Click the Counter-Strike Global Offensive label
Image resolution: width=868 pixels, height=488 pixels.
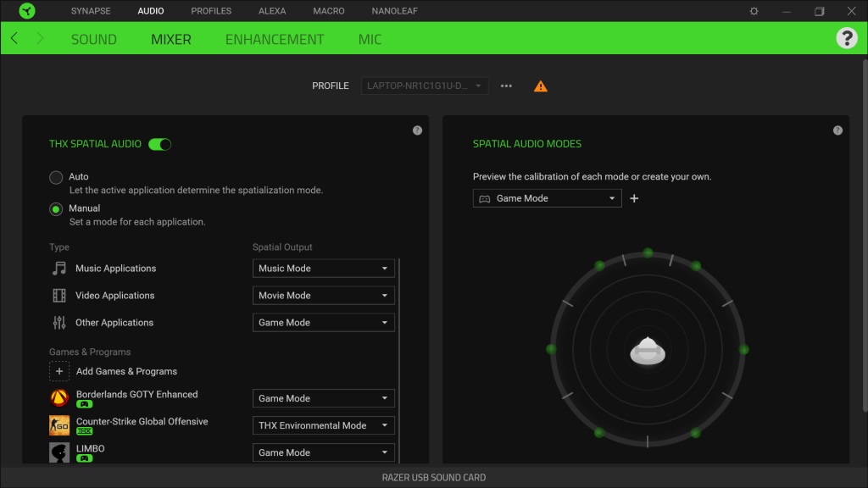coord(142,421)
